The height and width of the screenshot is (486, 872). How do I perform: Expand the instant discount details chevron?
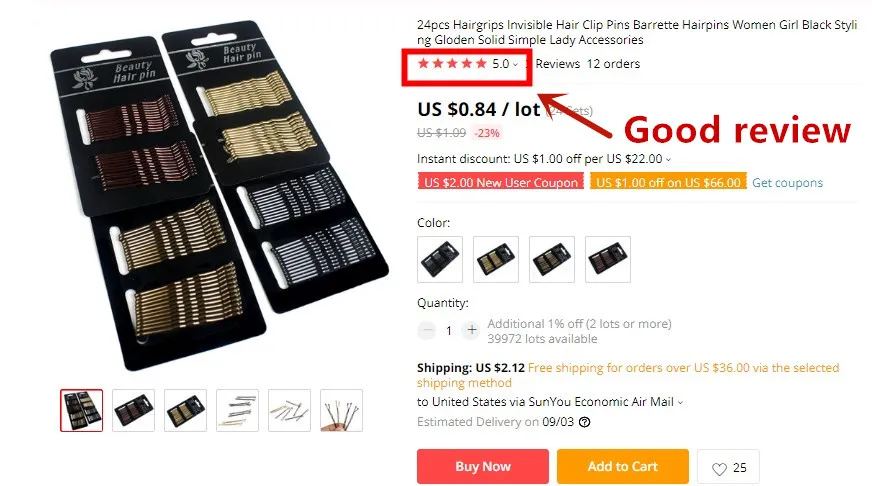point(668,160)
